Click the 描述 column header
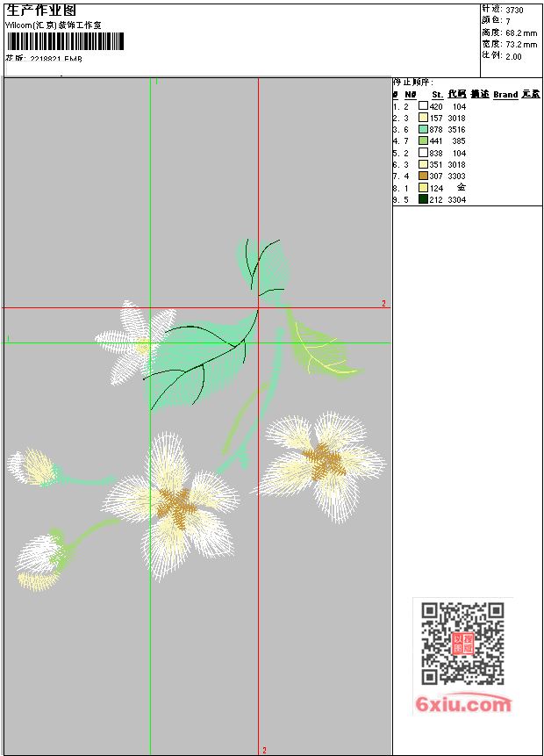This screenshot has height=756, width=544. point(479,94)
